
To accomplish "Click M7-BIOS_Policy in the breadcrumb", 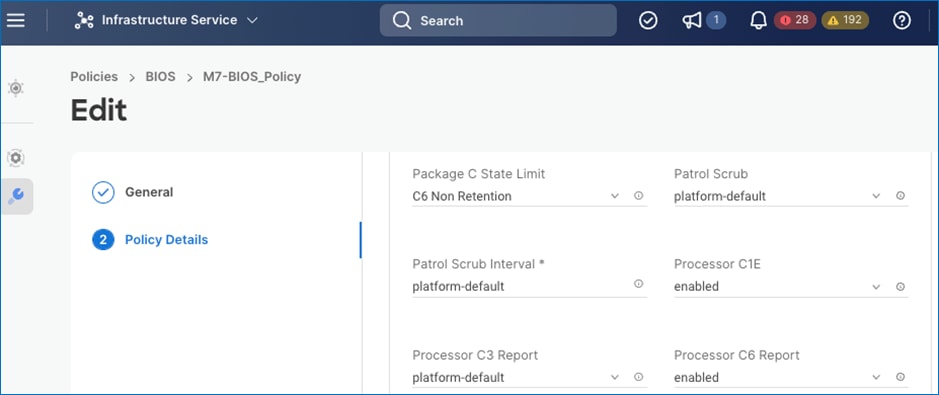I will (252, 77).
